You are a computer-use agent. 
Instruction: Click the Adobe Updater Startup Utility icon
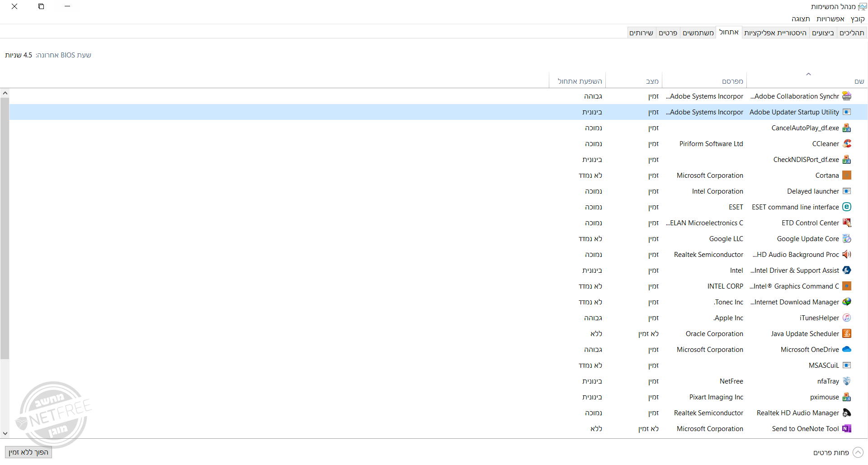tap(847, 112)
